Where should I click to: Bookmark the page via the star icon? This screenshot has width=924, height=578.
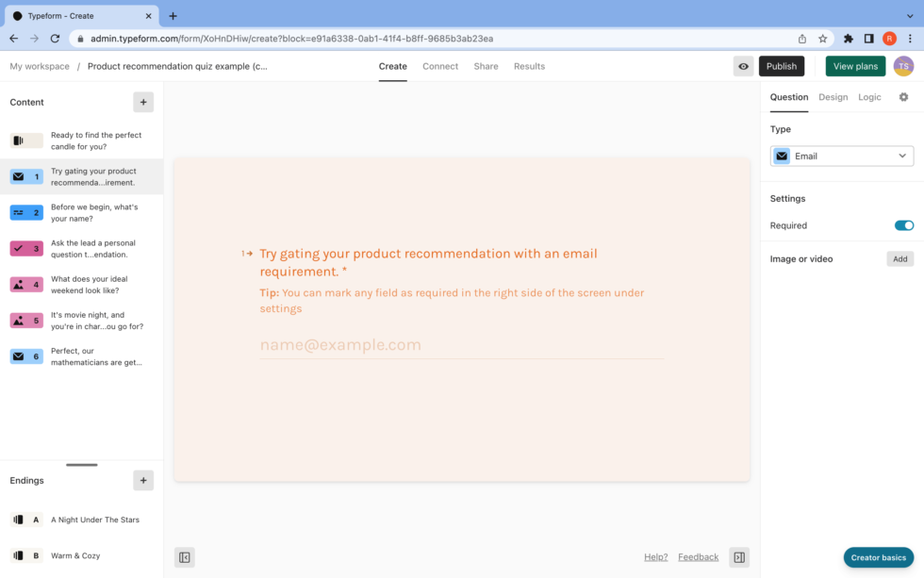(822, 39)
